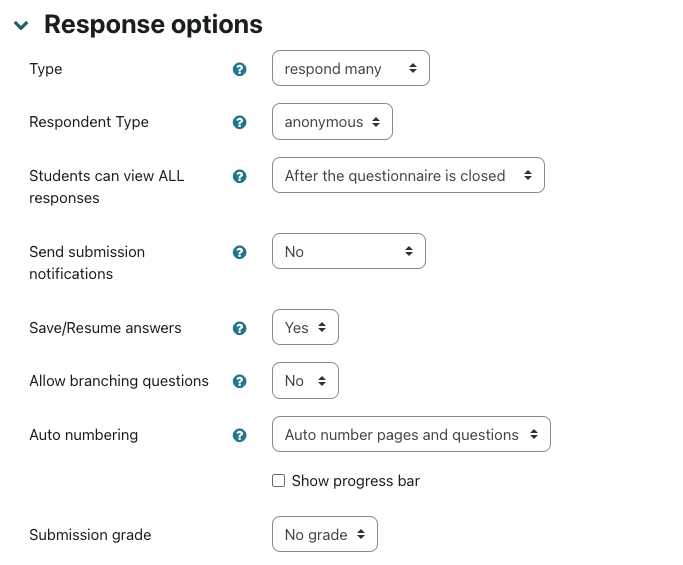The image size is (683, 565).
Task: Show help for Allow branching questions
Action: 239,381
